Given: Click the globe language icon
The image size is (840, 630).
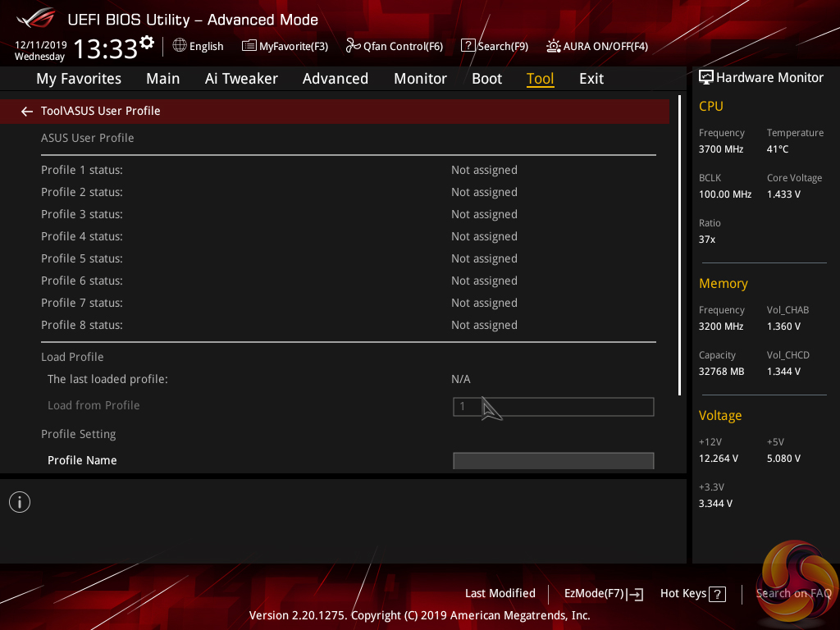Looking at the screenshot, I should click(180, 45).
